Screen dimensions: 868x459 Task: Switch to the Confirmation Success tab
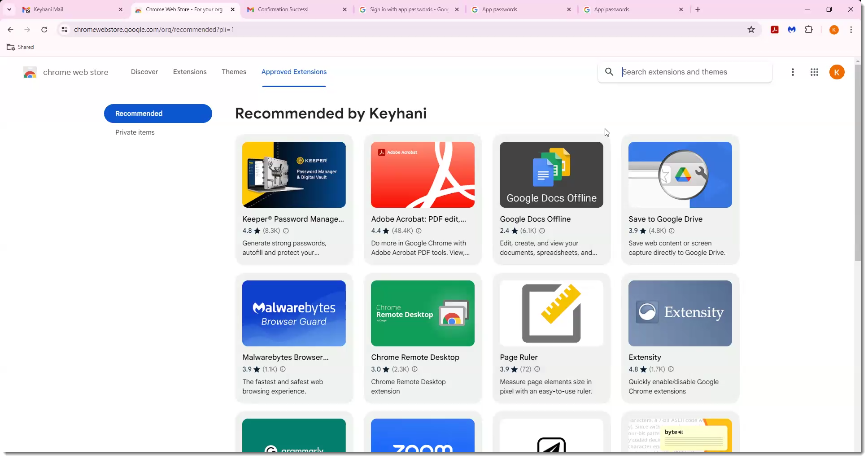pos(297,9)
